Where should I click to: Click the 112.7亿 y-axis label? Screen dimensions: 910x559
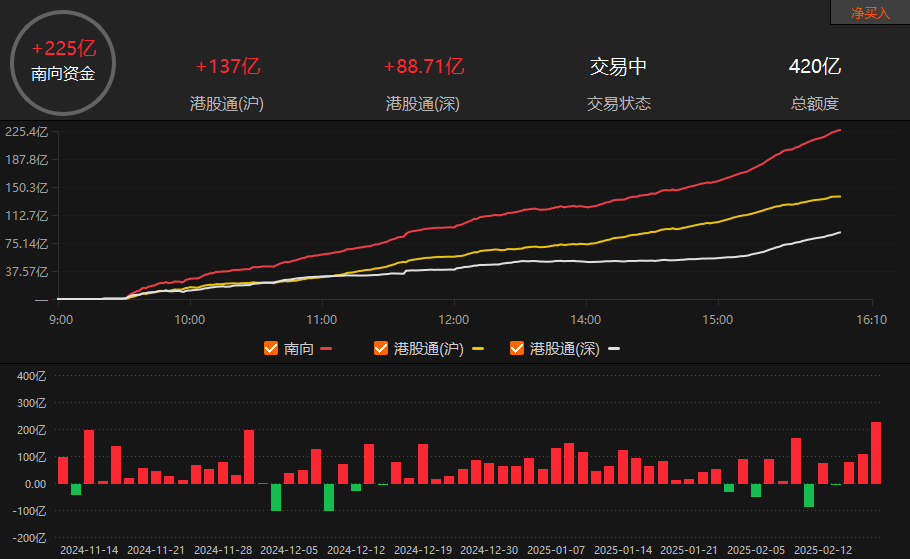pyautogui.click(x=27, y=216)
